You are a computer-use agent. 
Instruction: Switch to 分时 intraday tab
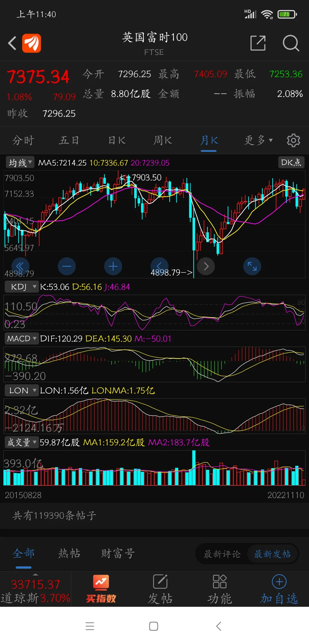click(23, 140)
